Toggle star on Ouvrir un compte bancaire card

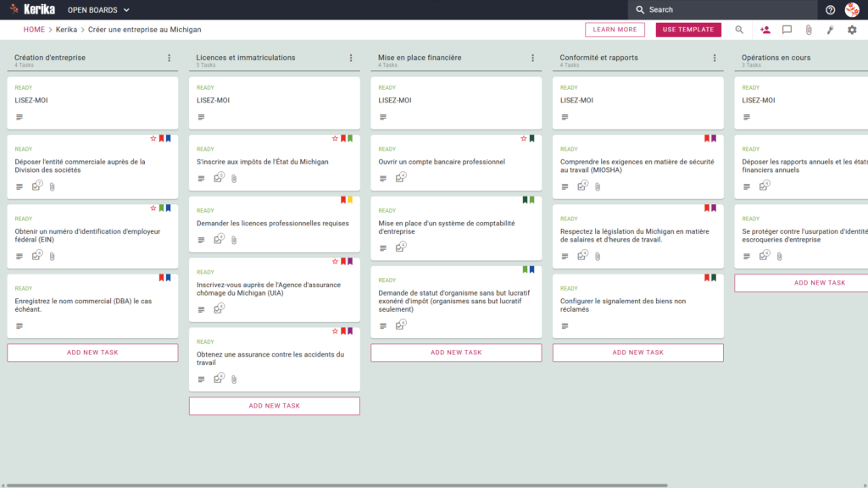[524, 138]
